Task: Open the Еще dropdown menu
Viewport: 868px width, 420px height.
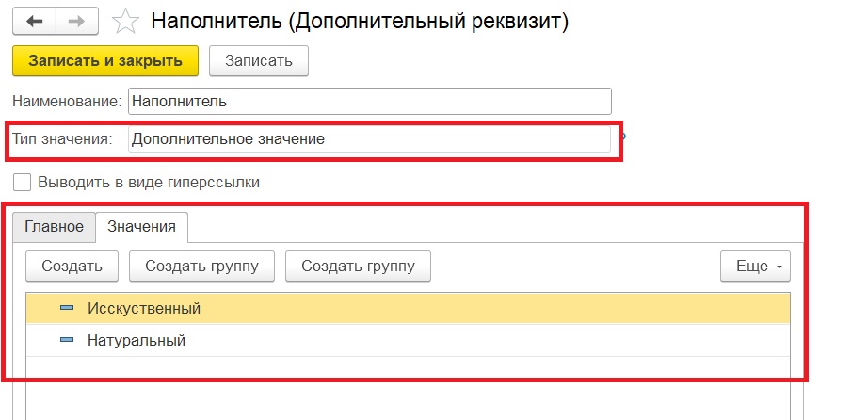Action: tap(755, 266)
